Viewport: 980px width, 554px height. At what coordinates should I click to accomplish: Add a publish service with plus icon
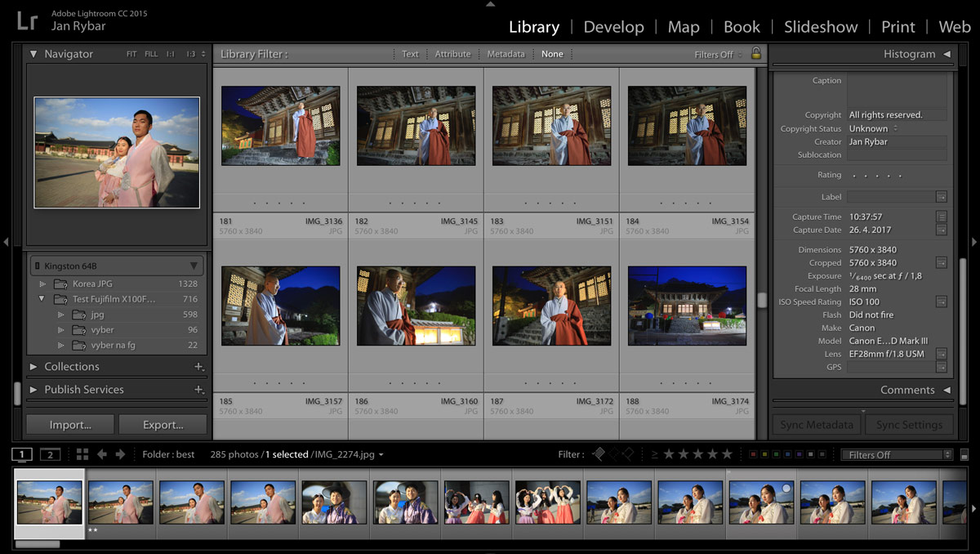(198, 390)
